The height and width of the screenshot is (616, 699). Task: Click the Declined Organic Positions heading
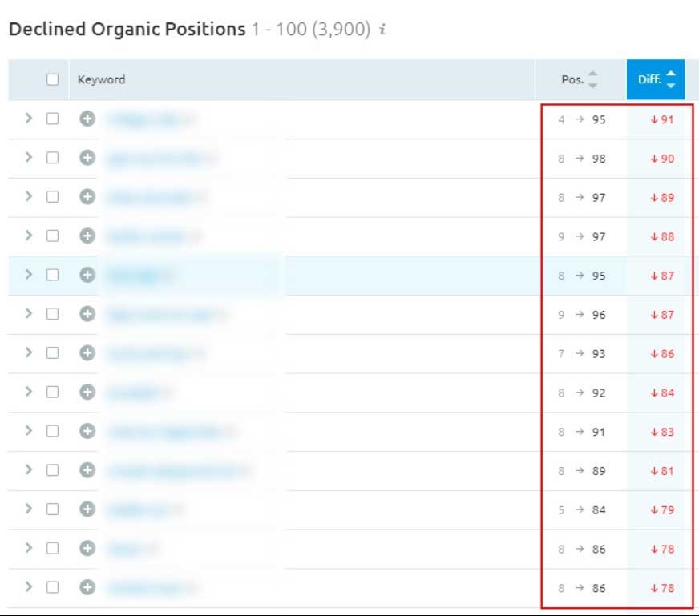click(x=127, y=30)
